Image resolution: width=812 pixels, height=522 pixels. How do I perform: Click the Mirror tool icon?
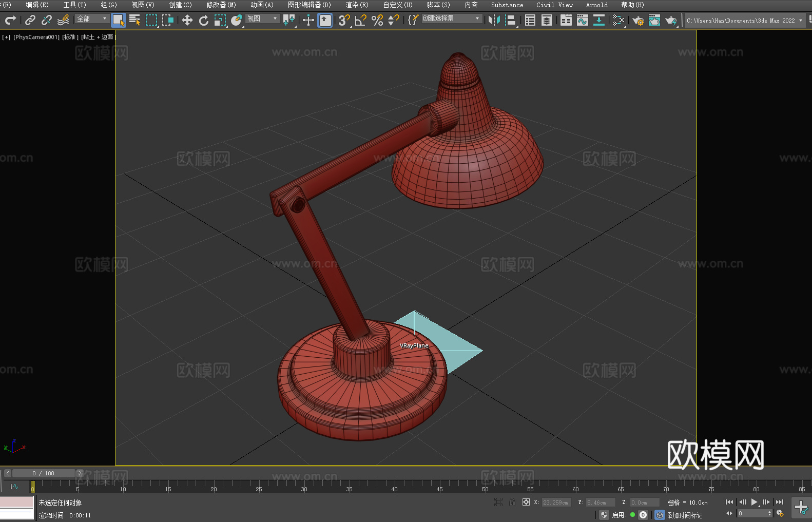click(x=494, y=20)
